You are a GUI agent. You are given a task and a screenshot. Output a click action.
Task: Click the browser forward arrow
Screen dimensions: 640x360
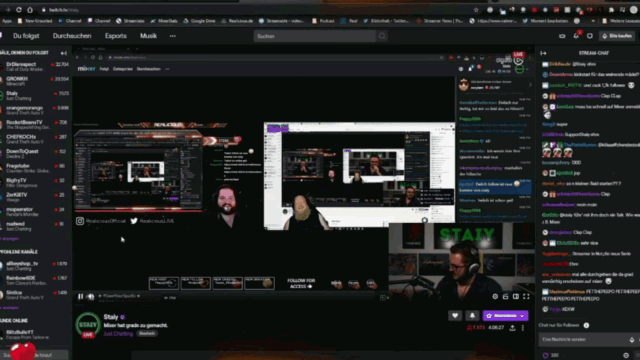(7, 9)
